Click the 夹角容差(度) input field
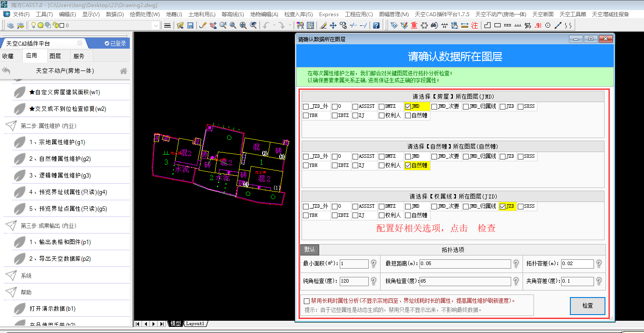This screenshot has width=644, height=333. point(577,281)
